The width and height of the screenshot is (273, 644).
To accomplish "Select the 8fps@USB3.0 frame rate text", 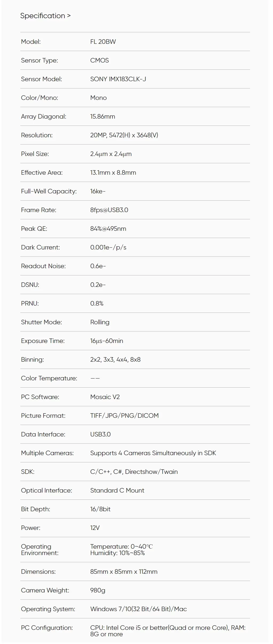I will click(109, 210).
